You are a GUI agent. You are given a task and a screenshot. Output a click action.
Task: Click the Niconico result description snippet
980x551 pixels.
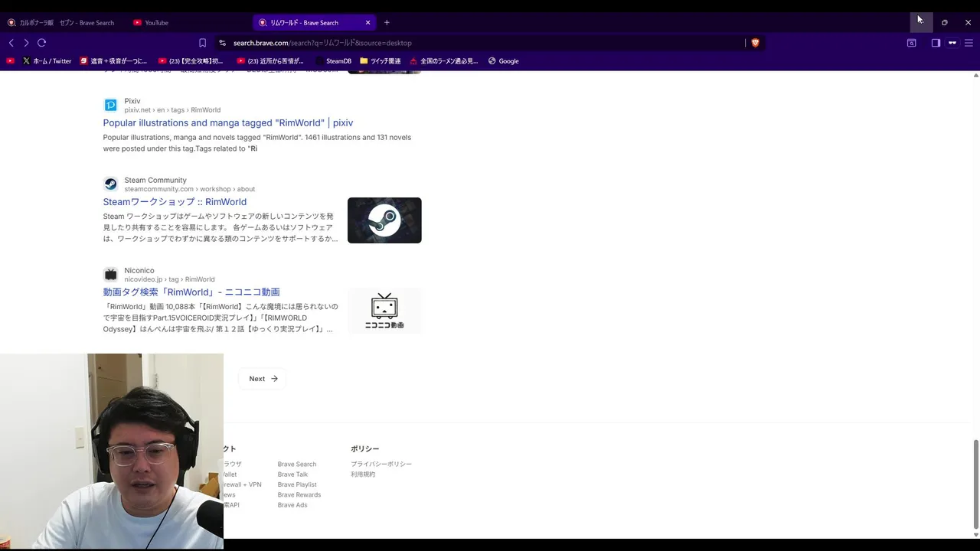[220, 318]
